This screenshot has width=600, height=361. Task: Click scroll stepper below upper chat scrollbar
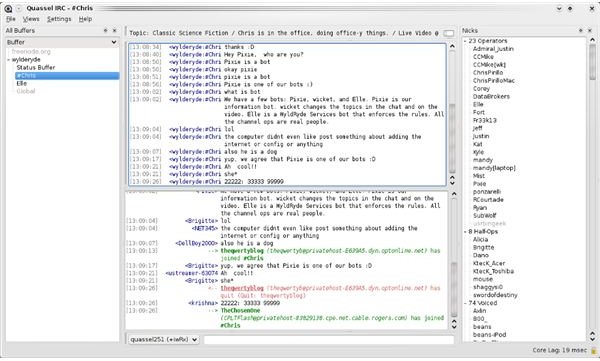tap(452, 180)
